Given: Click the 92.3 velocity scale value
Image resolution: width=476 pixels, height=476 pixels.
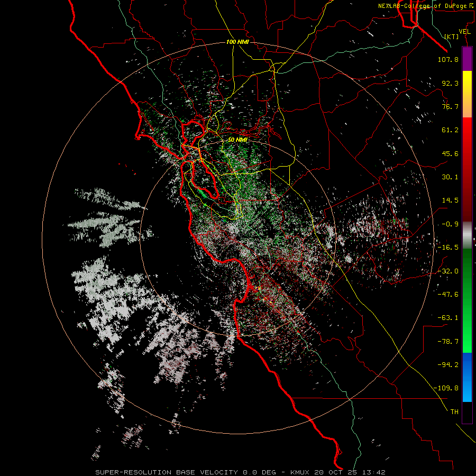Looking at the screenshot, I should pyautogui.click(x=450, y=83).
